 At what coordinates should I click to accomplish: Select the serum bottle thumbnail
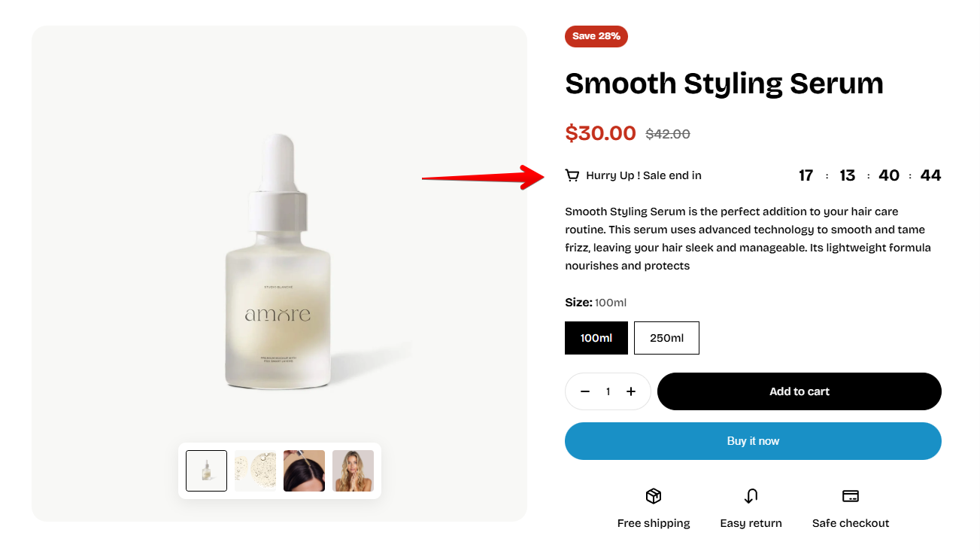(x=207, y=470)
